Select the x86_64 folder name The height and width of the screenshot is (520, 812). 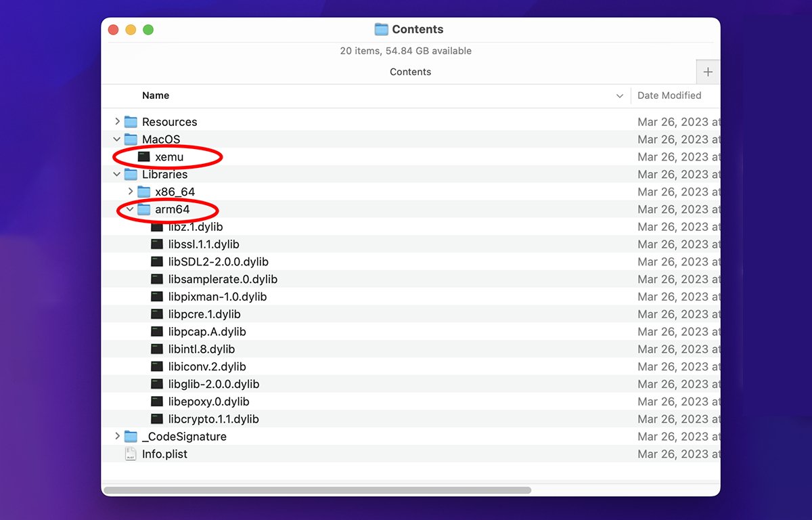pyautogui.click(x=175, y=192)
